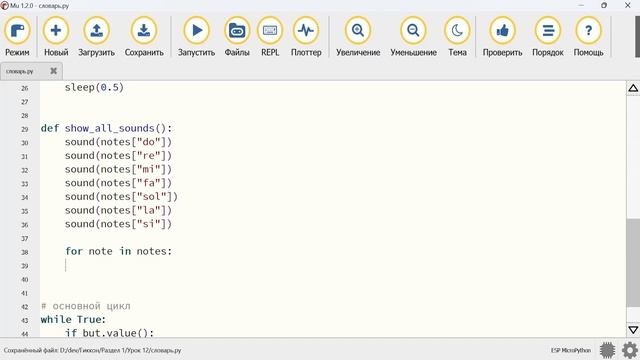Image resolution: width=640 pixels, height=360 pixels.
Task: Open Помощь help
Action: coord(588,36)
